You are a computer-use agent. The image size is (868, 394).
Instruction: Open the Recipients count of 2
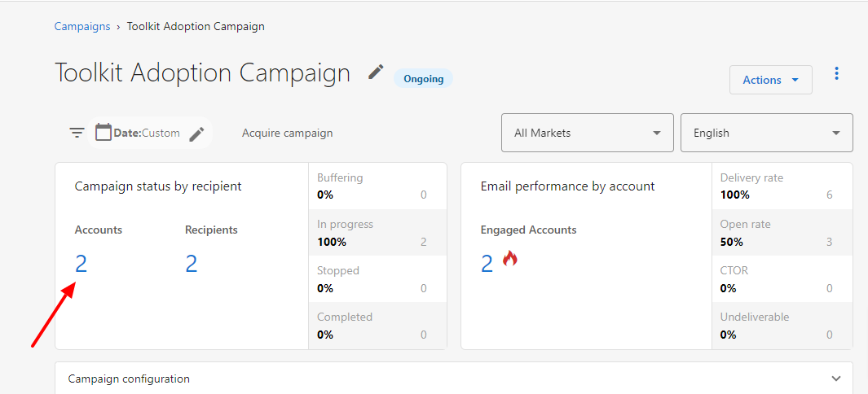pyautogui.click(x=191, y=264)
